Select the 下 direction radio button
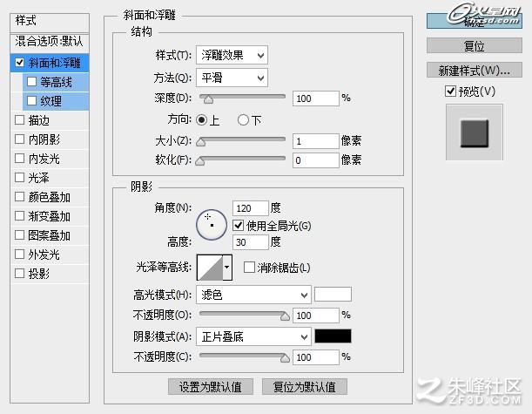This screenshot has height=414, width=532. click(243, 120)
